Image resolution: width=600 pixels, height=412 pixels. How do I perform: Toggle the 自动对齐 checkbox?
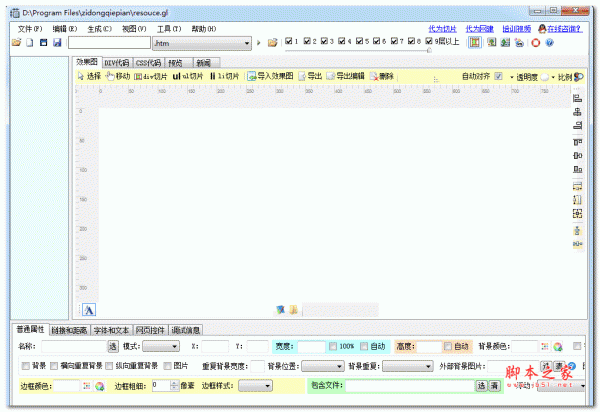coord(498,76)
